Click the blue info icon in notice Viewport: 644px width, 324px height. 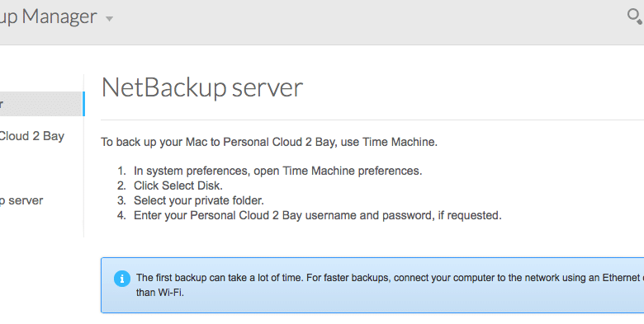(x=122, y=279)
